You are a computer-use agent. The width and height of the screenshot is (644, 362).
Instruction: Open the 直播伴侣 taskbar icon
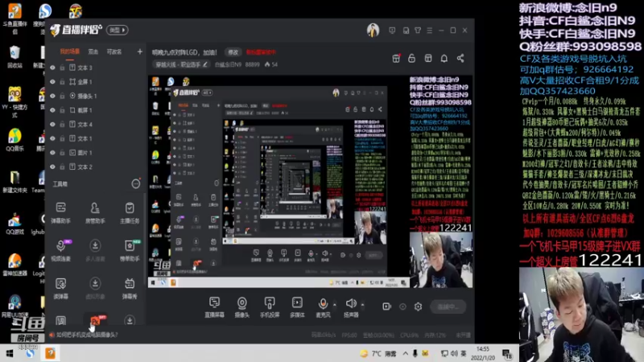50,353
